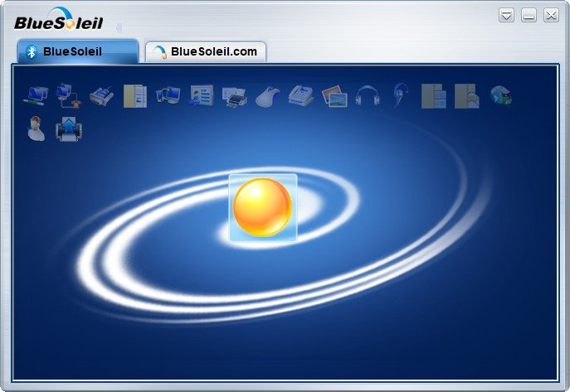Select the Message Access envelope folder icon

(467, 96)
